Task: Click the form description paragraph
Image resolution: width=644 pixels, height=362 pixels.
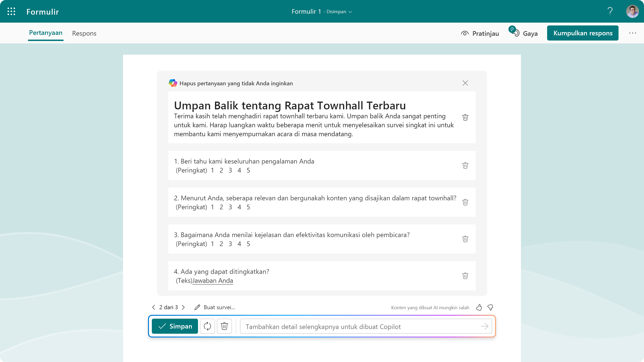Action: coord(314,125)
